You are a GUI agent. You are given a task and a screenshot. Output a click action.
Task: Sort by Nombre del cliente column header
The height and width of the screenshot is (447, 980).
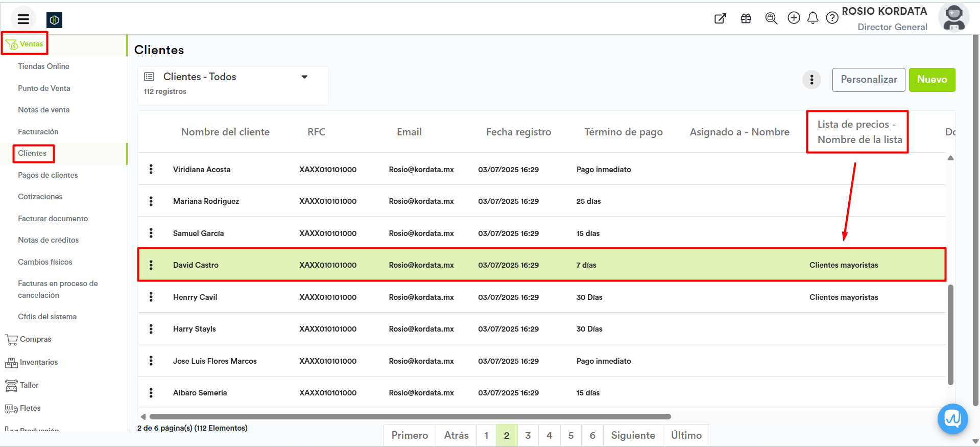[x=225, y=132]
